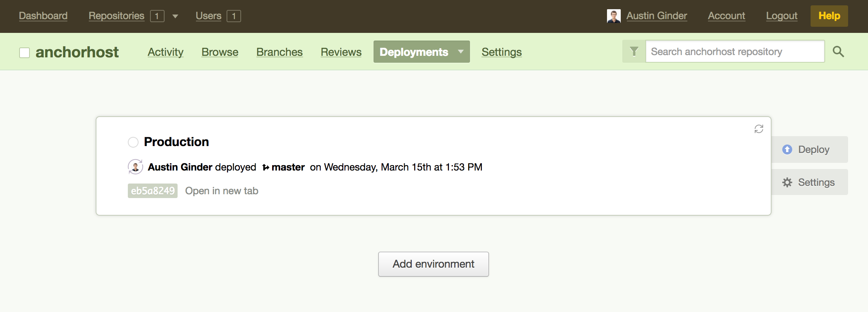Switch to the Browse tab
The image size is (868, 312).
[x=220, y=52]
